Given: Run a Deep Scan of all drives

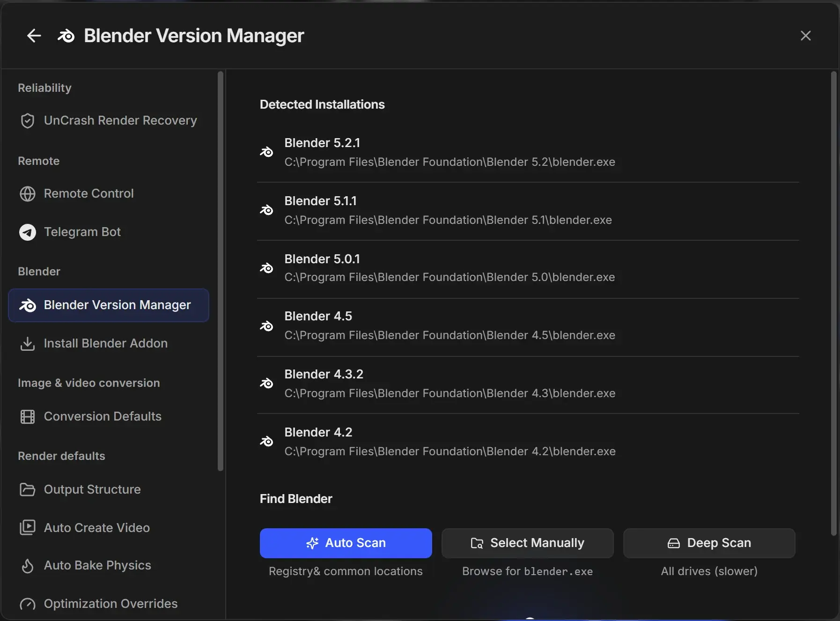Looking at the screenshot, I should (x=709, y=543).
